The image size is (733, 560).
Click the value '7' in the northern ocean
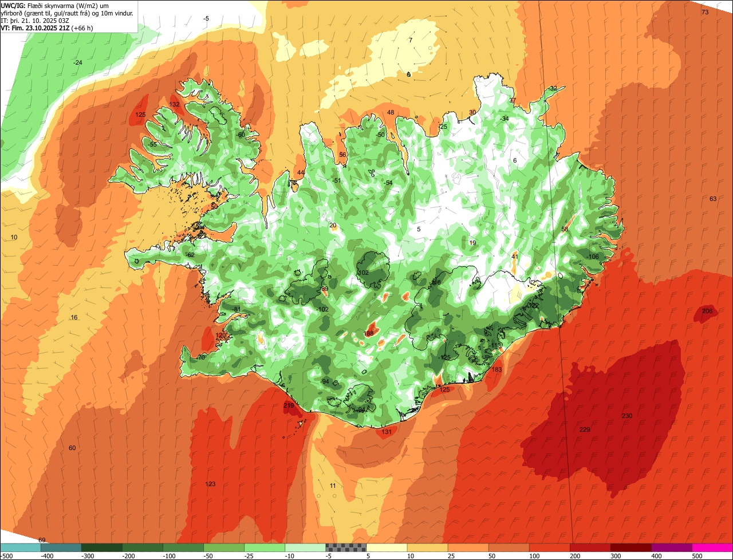point(411,40)
